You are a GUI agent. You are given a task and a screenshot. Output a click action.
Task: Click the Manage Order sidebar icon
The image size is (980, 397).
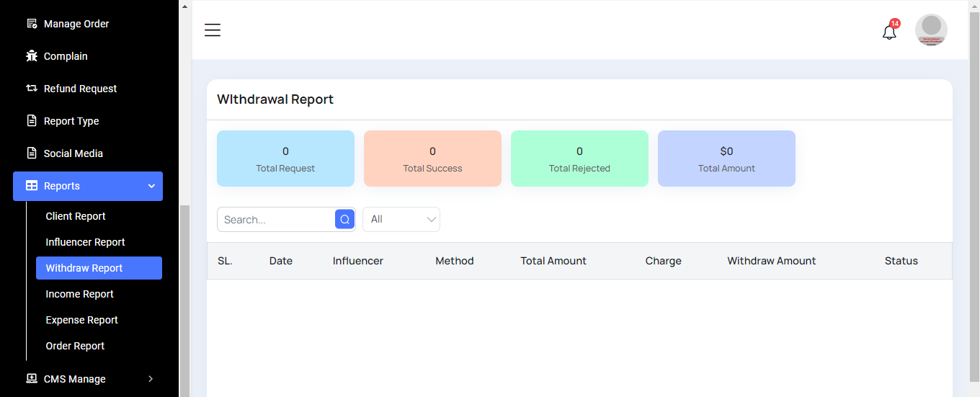(x=32, y=24)
